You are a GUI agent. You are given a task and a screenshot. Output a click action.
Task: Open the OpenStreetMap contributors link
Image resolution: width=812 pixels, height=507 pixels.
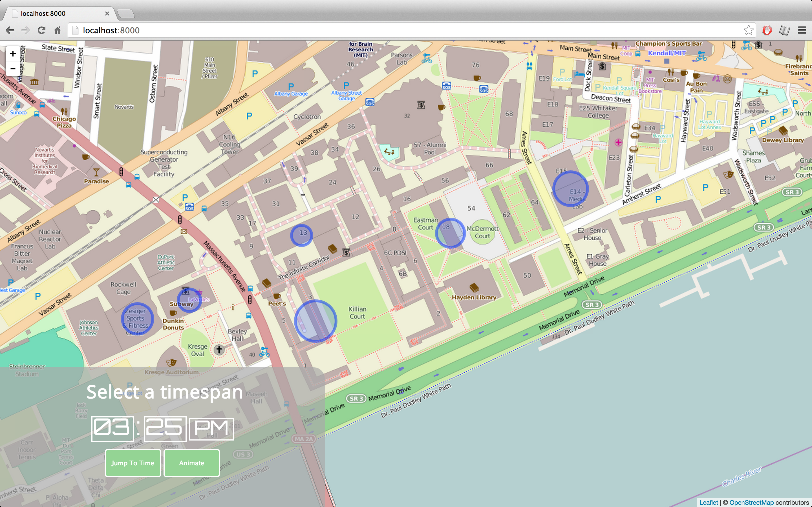point(751,502)
